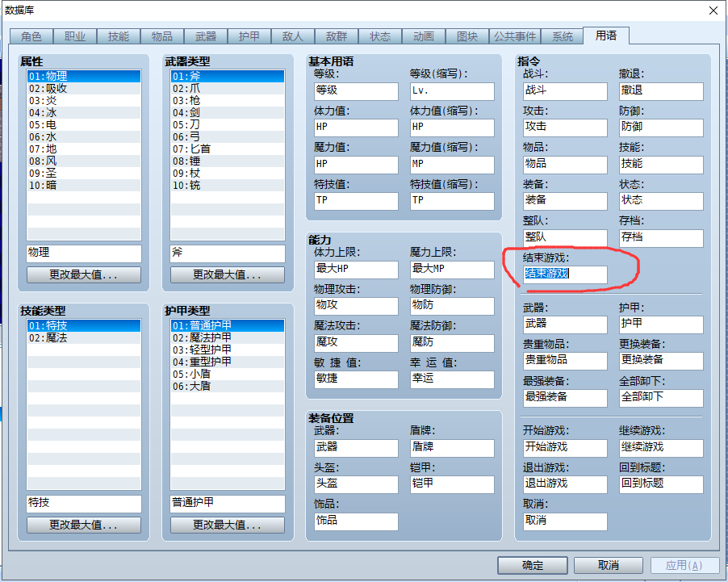Click the 头盔 equipment slot field
The width and height of the screenshot is (728, 582).
click(x=356, y=484)
